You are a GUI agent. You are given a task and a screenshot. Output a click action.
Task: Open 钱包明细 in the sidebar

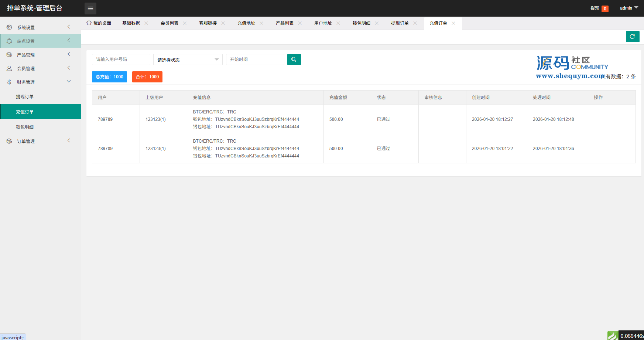click(25, 127)
